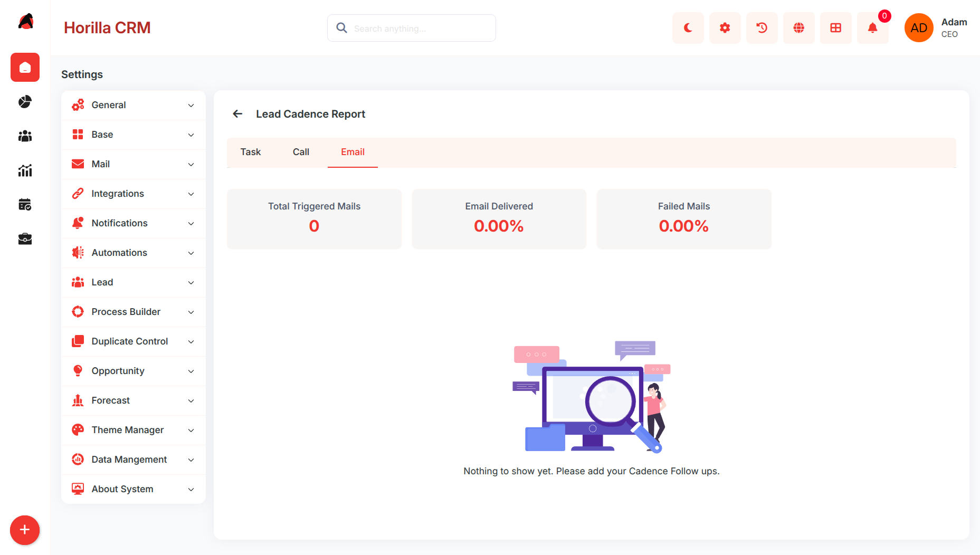This screenshot has width=980, height=555.
Task: Open the calendar activities sidebar icon
Action: tap(25, 205)
